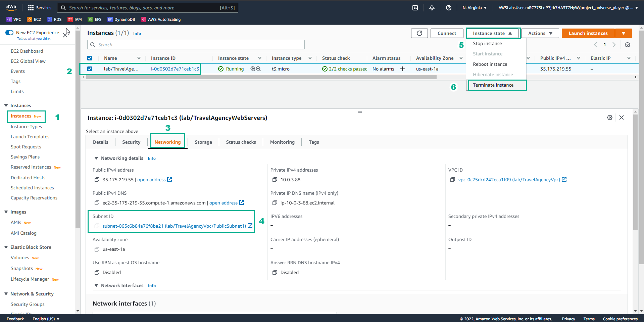
Task: Zoom out on the instance state filter
Action: (258, 69)
